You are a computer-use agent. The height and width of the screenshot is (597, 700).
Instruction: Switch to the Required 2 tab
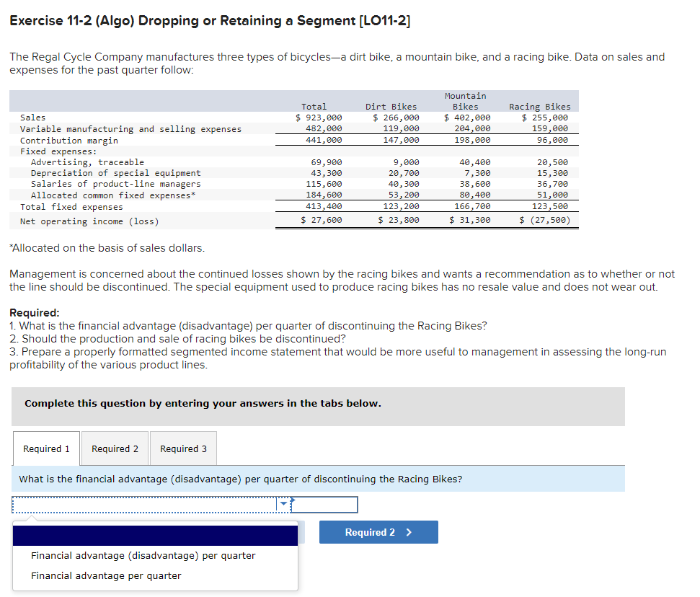pos(114,448)
